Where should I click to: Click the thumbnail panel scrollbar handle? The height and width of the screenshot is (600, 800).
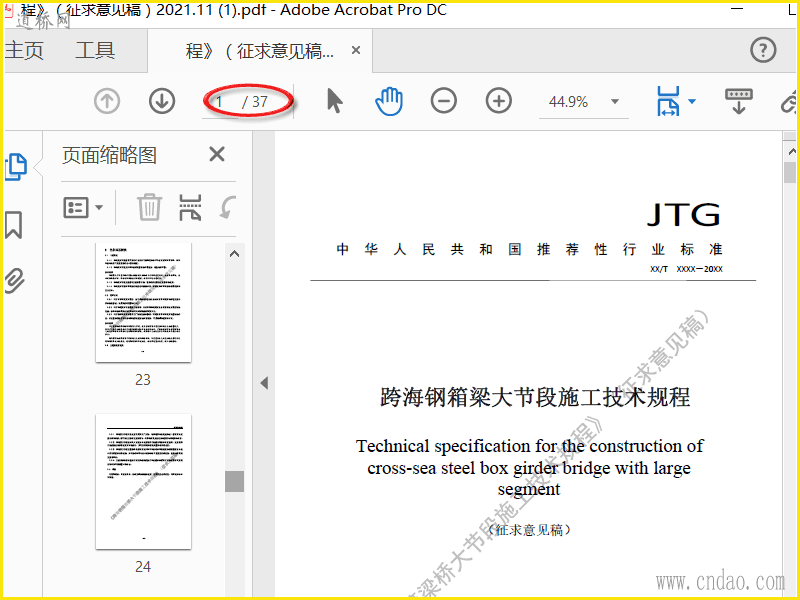point(234,481)
